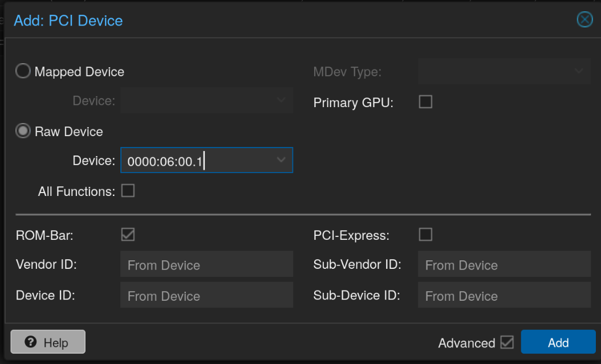Select the Mapped Device radio button
601x364 pixels.
[23, 71]
